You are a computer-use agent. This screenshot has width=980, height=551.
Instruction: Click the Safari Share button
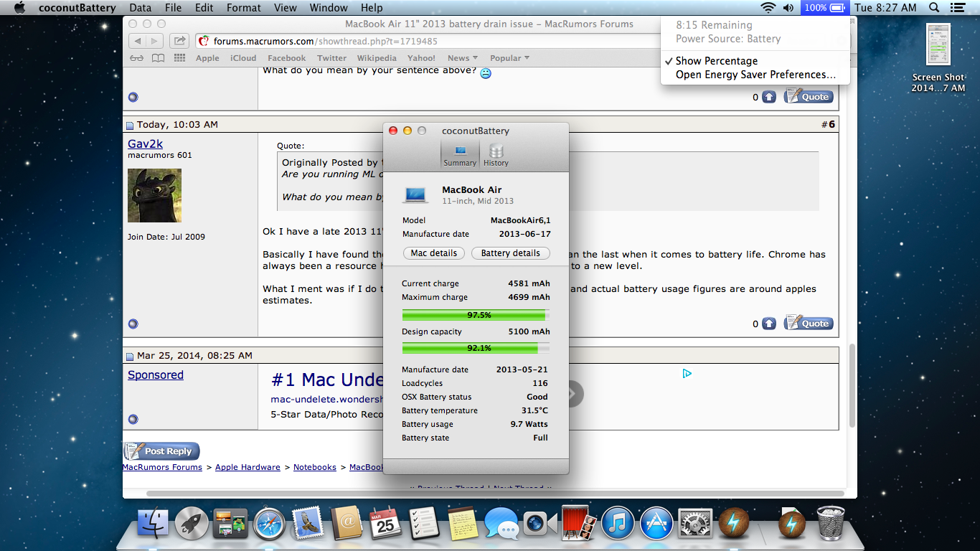point(180,41)
